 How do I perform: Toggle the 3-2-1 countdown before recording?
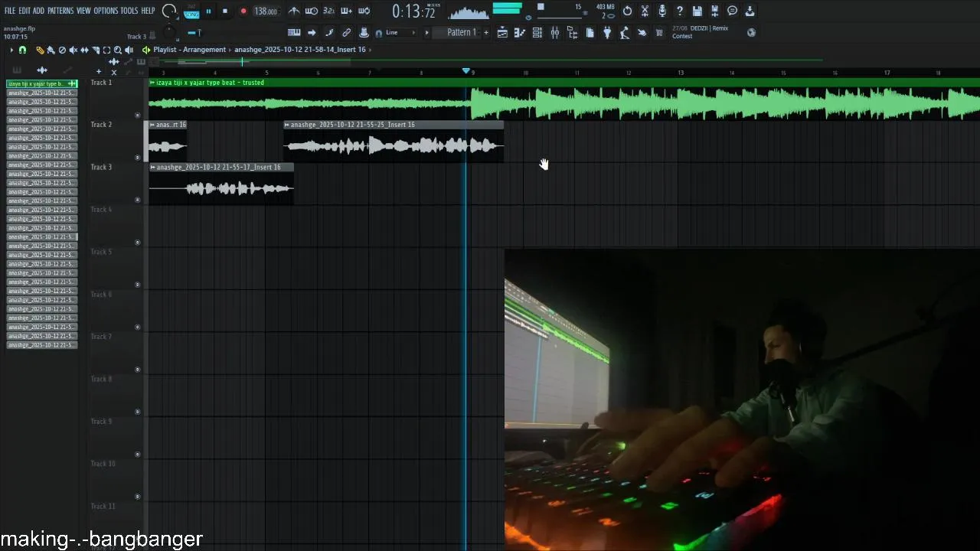[329, 11]
